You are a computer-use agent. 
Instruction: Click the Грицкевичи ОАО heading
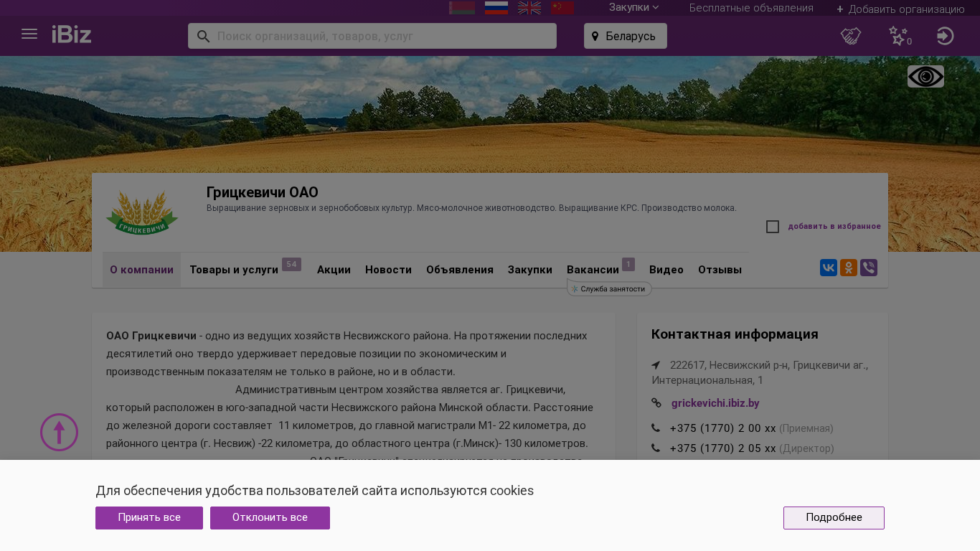262,192
